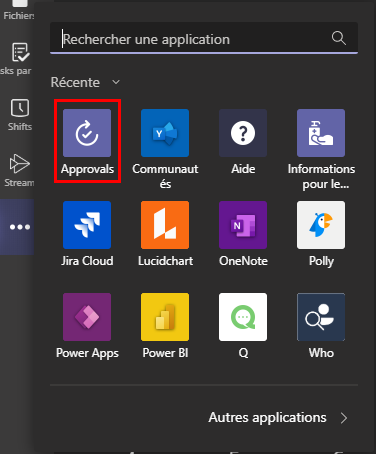376x454 pixels.
Task: Open Stream in the sidebar
Action: [19, 171]
